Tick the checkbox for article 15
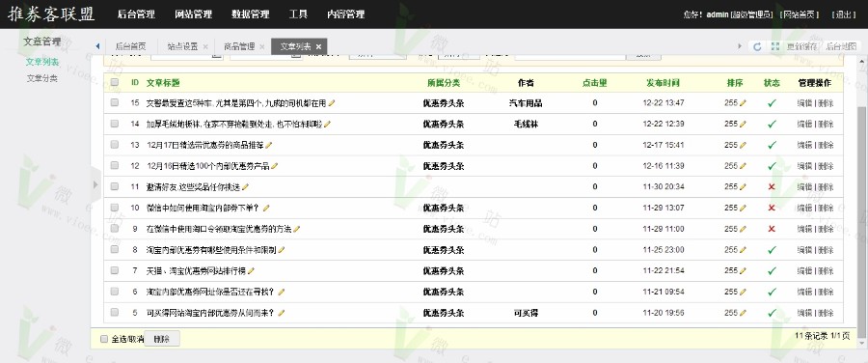This screenshot has width=868, height=363. tap(115, 102)
